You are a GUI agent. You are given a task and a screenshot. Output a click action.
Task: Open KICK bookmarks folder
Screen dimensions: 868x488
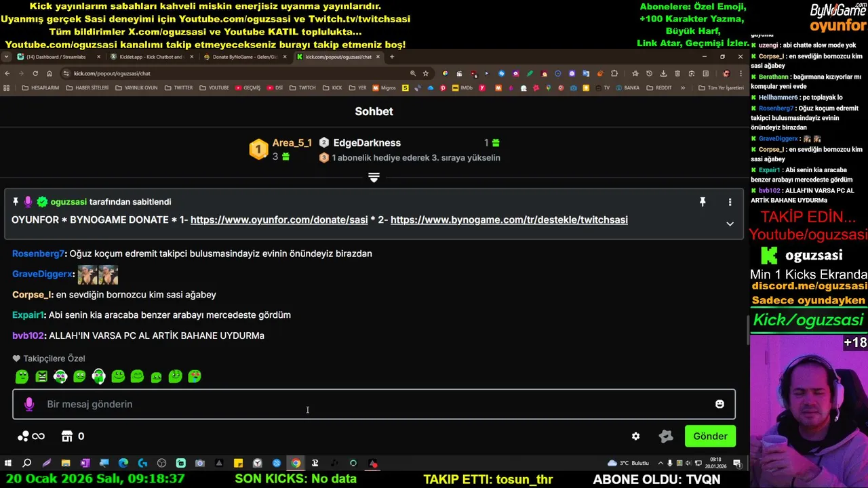coord(332,87)
